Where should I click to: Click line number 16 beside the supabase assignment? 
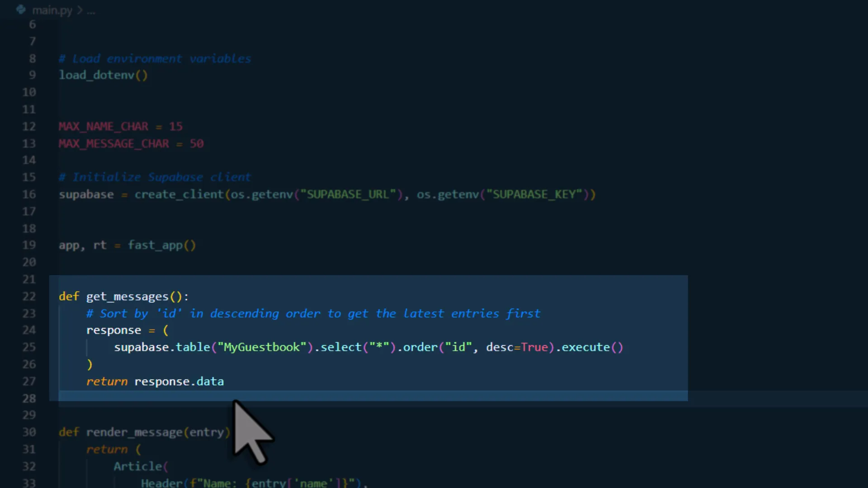pyautogui.click(x=29, y=194)
